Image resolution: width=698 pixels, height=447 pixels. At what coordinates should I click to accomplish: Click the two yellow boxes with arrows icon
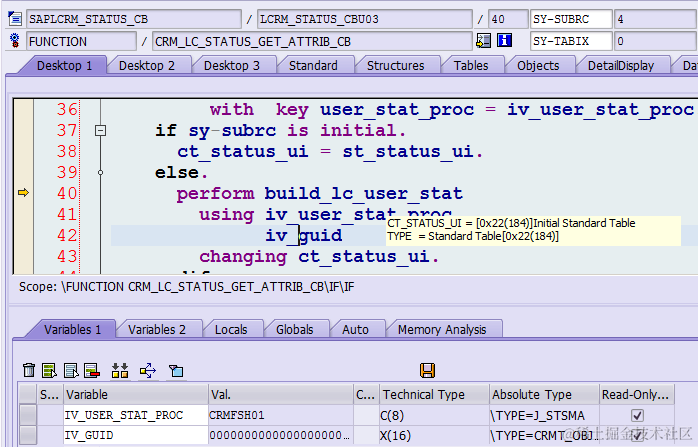(x=120, y=370)
